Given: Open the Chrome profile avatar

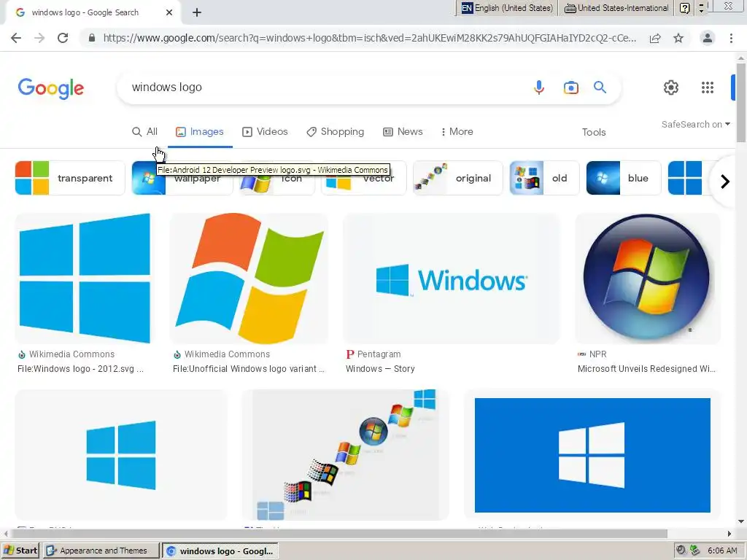Looking at the screenshot, I should click(x=708, y=38).
